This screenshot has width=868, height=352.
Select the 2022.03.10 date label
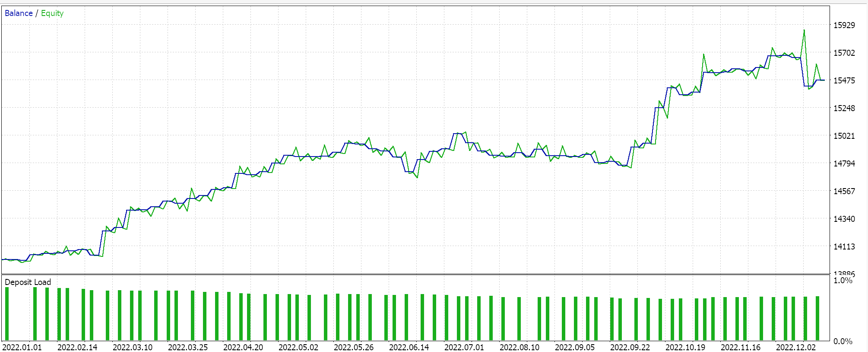(x=133, y=347)
